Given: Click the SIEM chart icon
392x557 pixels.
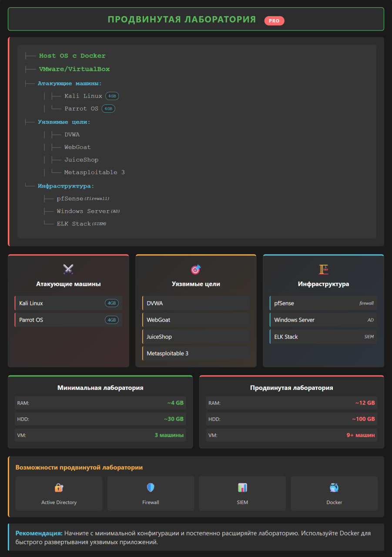Looking at the screenshot, I should (242, 487).
